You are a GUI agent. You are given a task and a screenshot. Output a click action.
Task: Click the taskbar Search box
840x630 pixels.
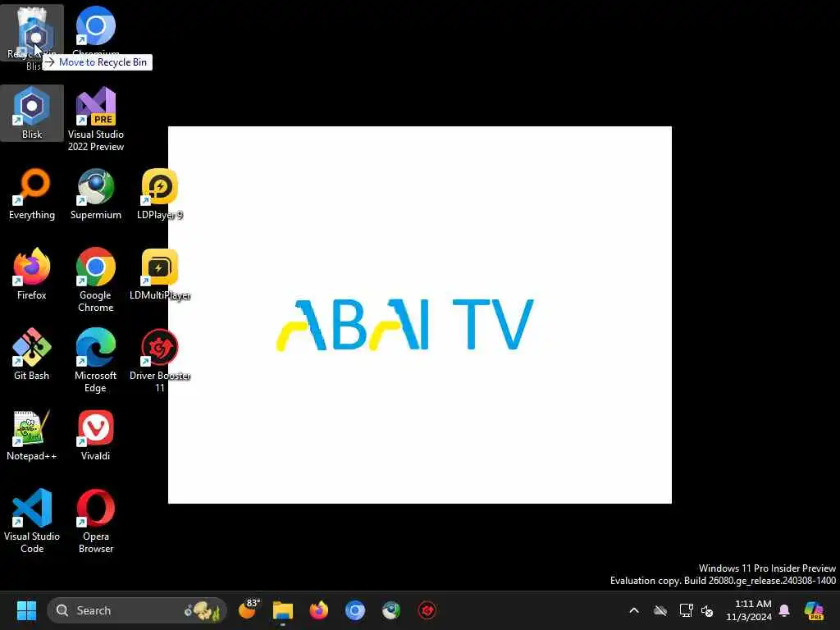pyautogui.click(x=137, y=610)
